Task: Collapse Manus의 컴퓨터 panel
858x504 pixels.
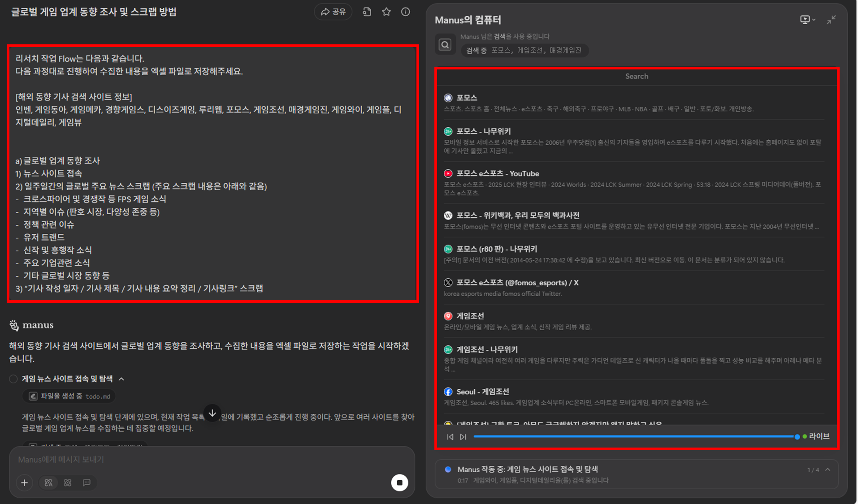Action: (x=832, y=20)
